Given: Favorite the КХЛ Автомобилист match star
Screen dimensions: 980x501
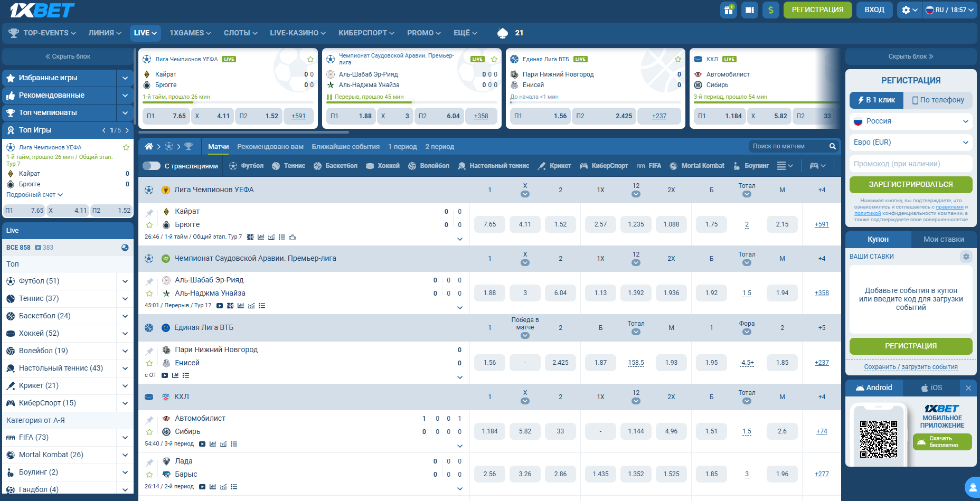Looking at the screenshot, I should coord(149,432).
